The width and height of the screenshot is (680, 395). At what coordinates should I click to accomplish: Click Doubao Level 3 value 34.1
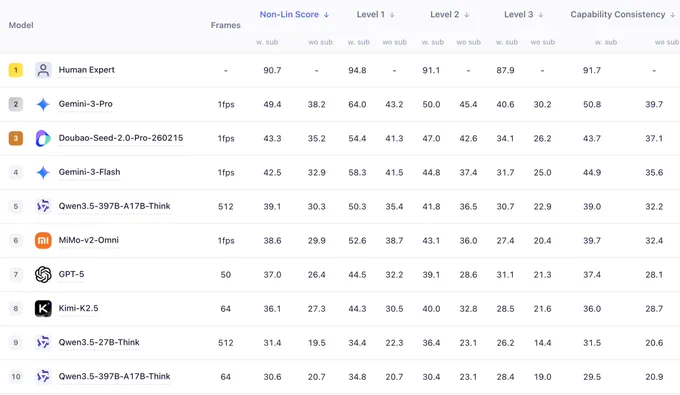[x=505, y=138]
